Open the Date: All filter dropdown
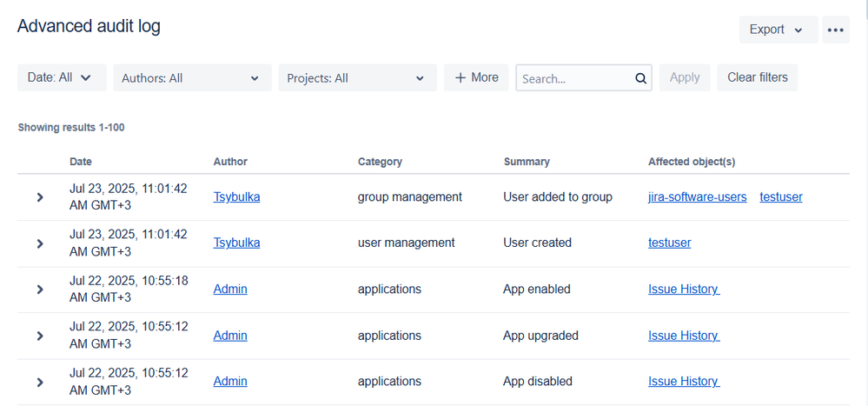The width and height of the screenshot is (868, 406). pos(61,77)
